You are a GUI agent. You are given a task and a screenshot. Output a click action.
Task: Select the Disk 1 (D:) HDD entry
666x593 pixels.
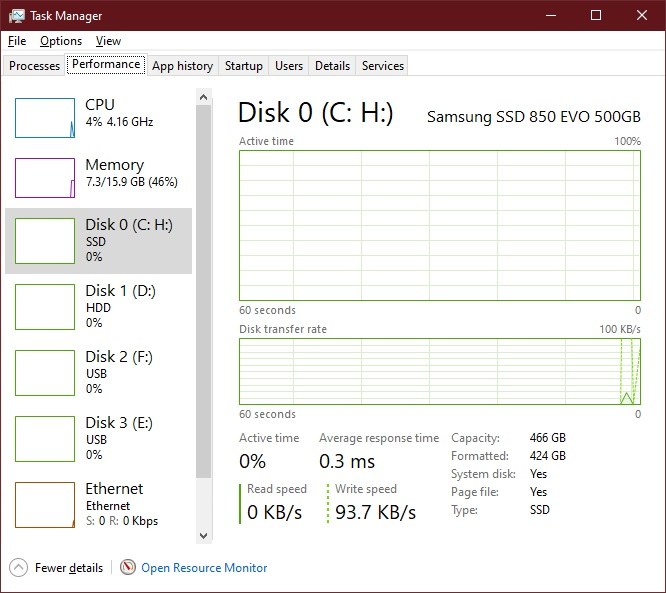click(100, 306)
